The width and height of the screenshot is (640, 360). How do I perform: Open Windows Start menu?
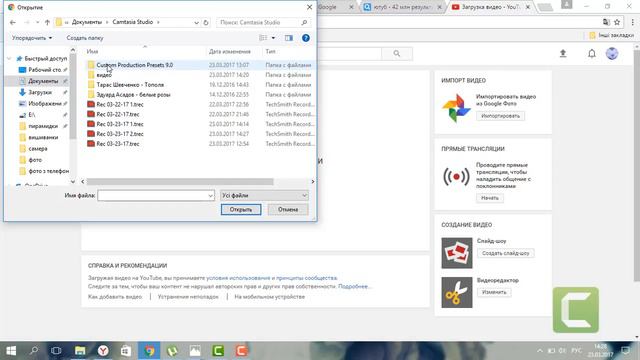11,351
